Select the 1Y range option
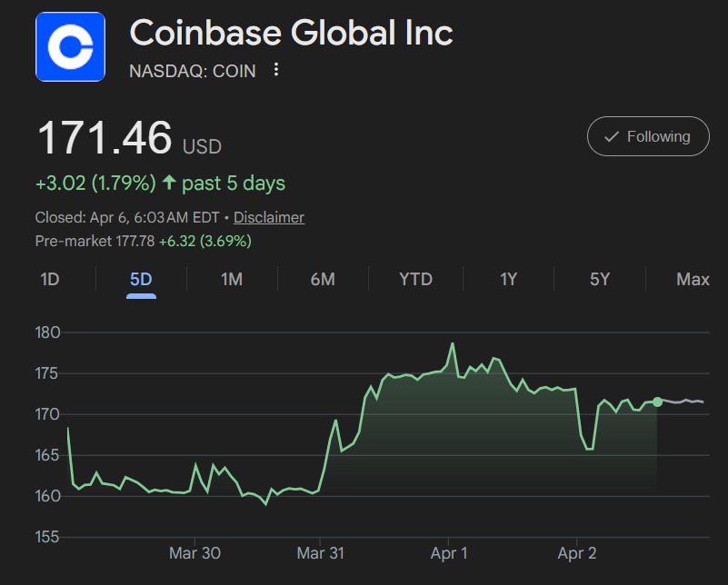Image resolution: width=728 pixels, height=585 pixels. (x=507, y=279)
